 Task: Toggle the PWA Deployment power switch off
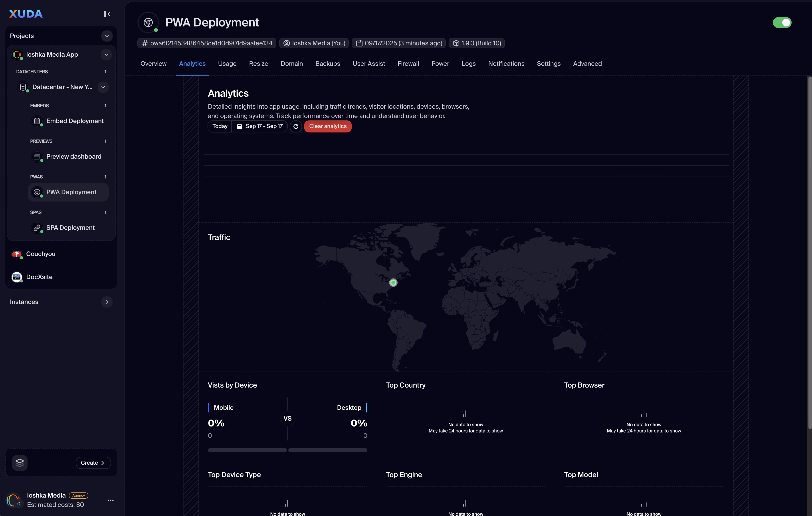point(782,23)
